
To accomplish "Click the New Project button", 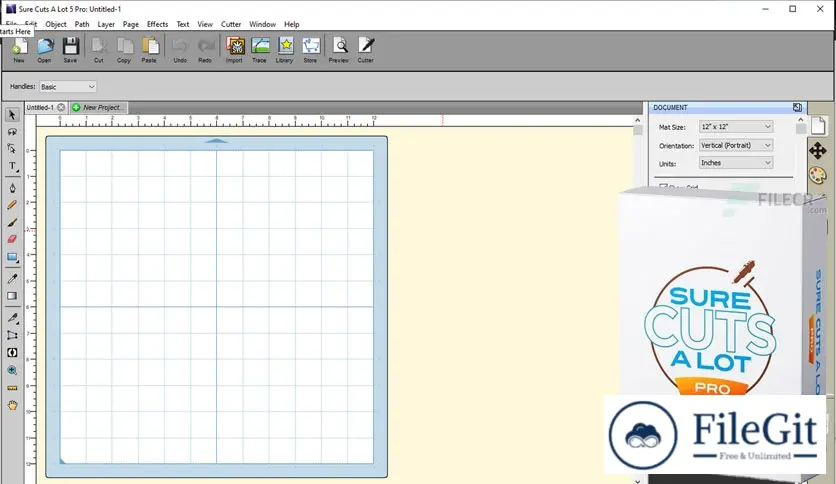I will (98, 107).
